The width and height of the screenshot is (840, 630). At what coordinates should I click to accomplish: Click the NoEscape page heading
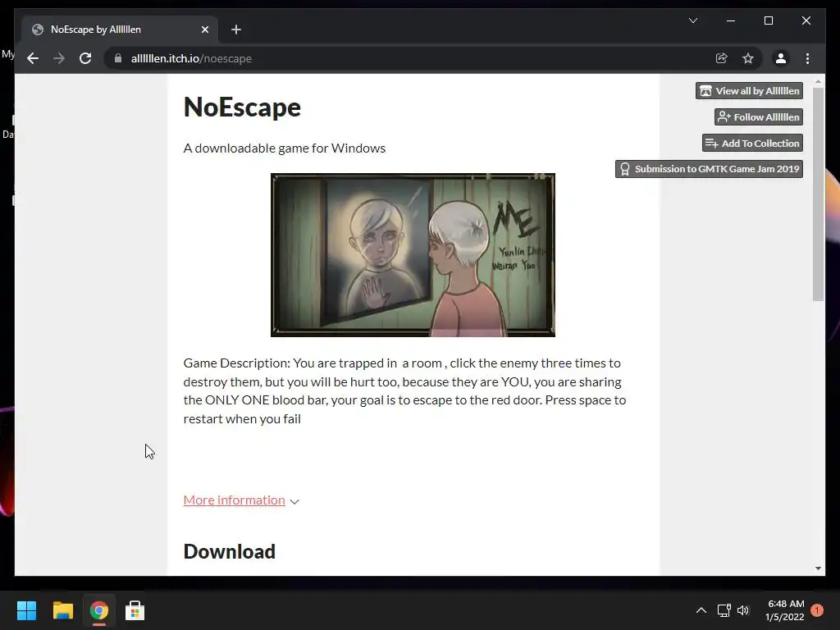(x=242, y=107)
